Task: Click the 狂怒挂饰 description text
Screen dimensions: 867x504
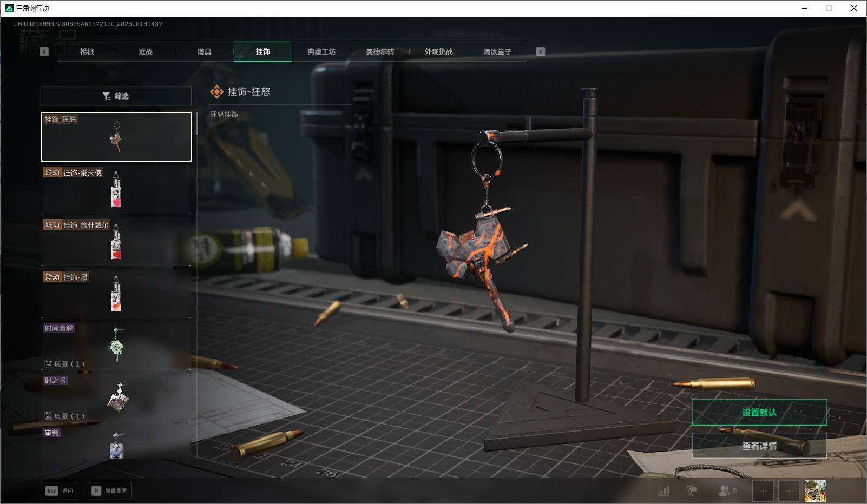Action: click(x=224, y=115)
